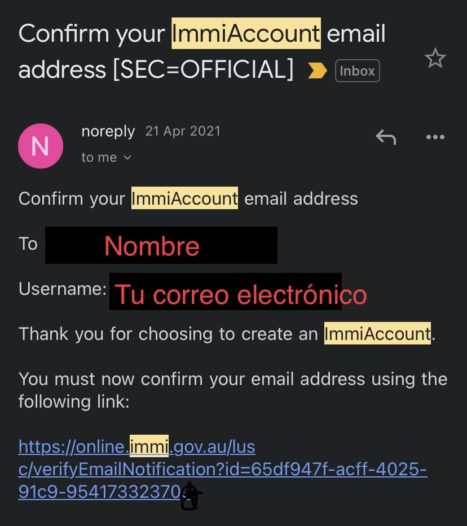Click the verifyEmailNotification line of the link
467x526 pixels.
click(x=223, y=469)
